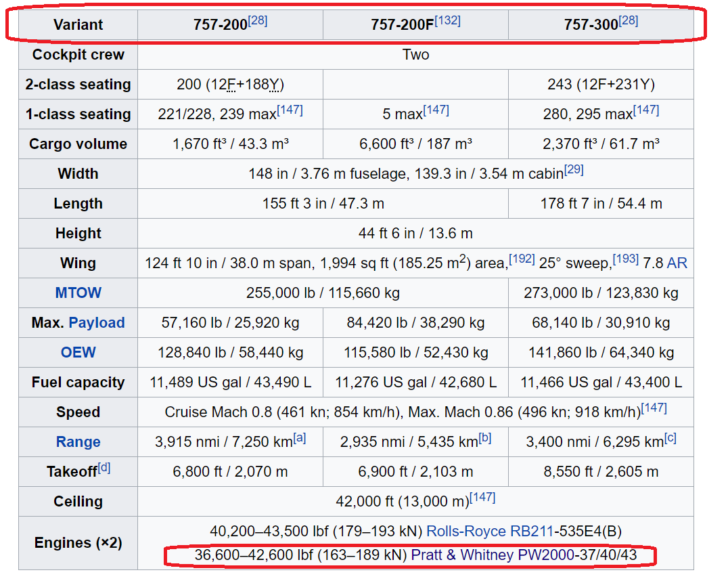
Task: Open reference [147] after 5 max
Action: tap(436, 110)
